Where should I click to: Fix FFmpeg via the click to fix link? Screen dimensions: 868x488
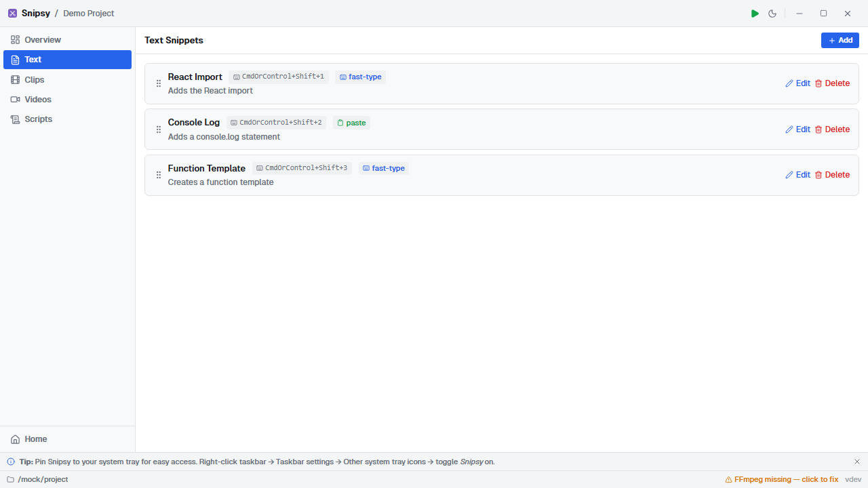click(x=819, y=479)
